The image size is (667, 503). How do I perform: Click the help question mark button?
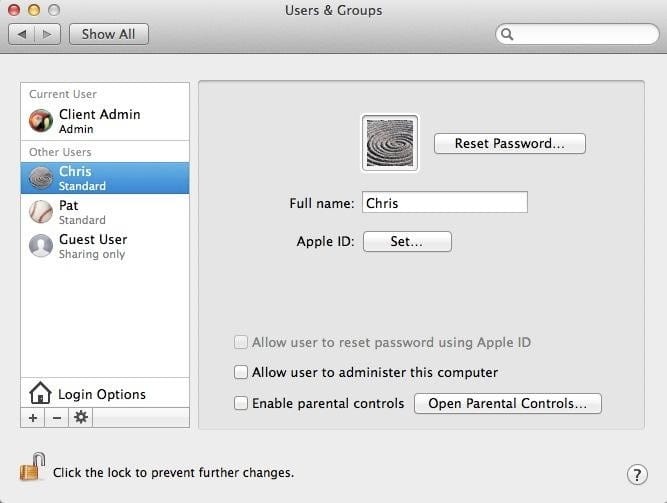(636, 474)
